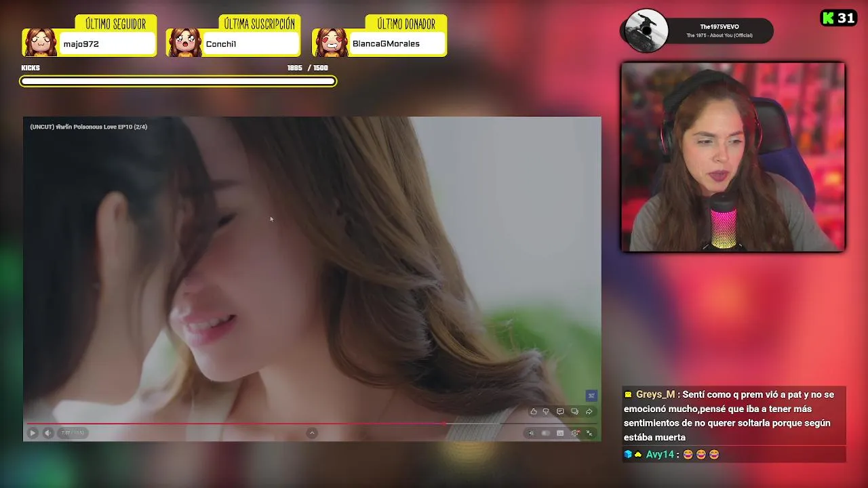
Task: Open the clip or remix icon
Action: pyautogui.click(x=574, y=411)
